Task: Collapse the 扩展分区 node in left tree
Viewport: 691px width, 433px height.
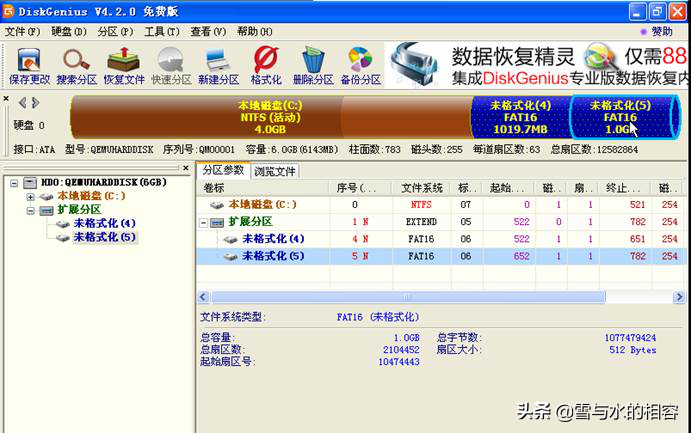Action: 30,211
